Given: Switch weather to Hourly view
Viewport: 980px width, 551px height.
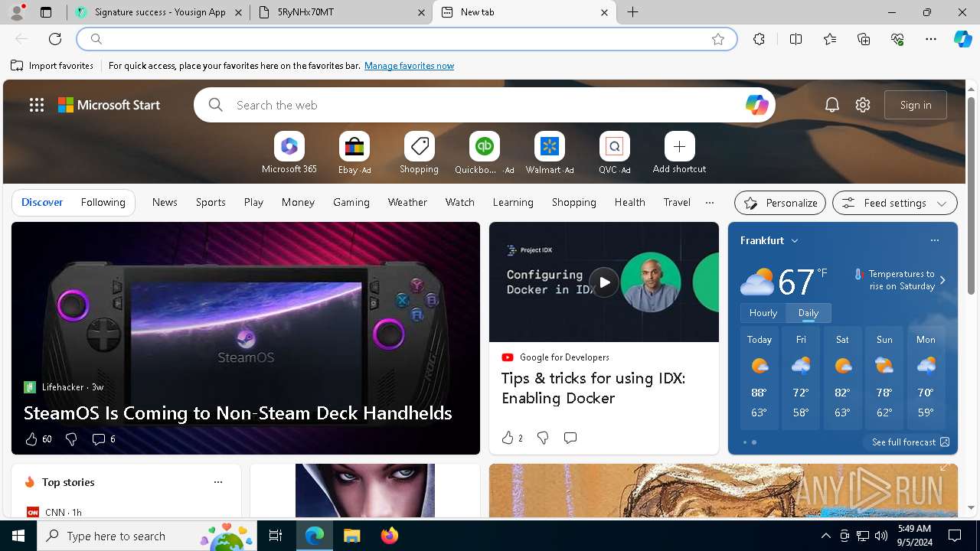Looking at the screenshot, I should 763,312.
